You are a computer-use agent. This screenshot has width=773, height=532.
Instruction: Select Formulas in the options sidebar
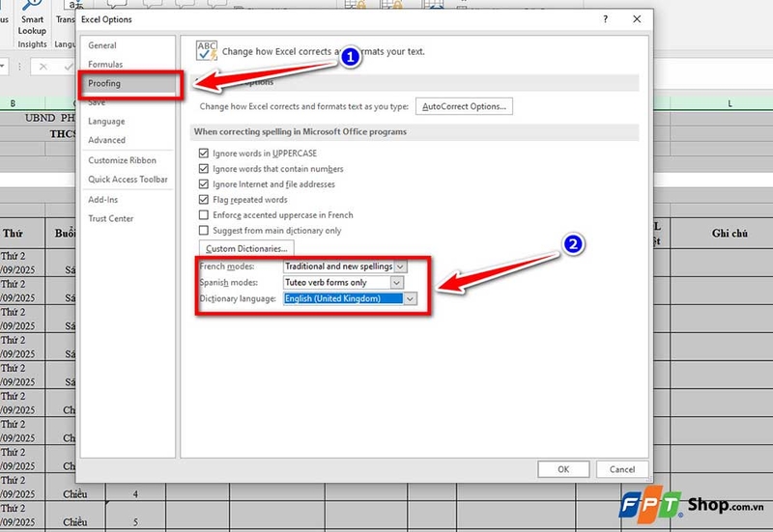(105, 64)
